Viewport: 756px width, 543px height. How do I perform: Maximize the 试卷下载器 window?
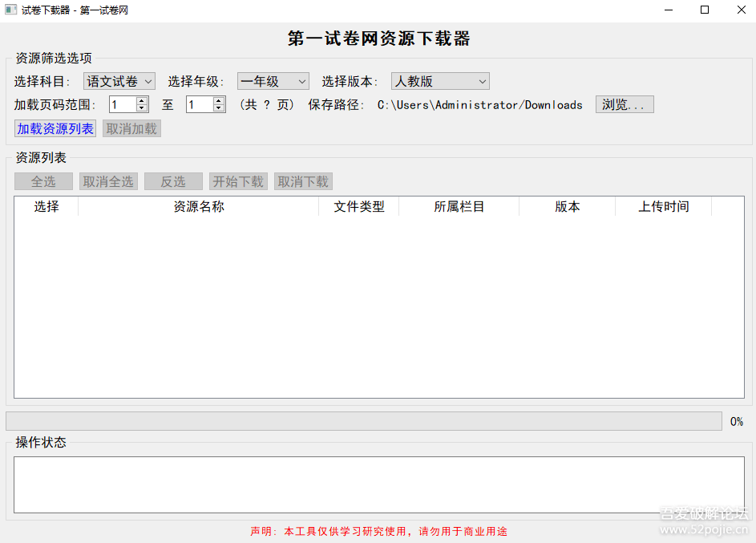point(705,10)
